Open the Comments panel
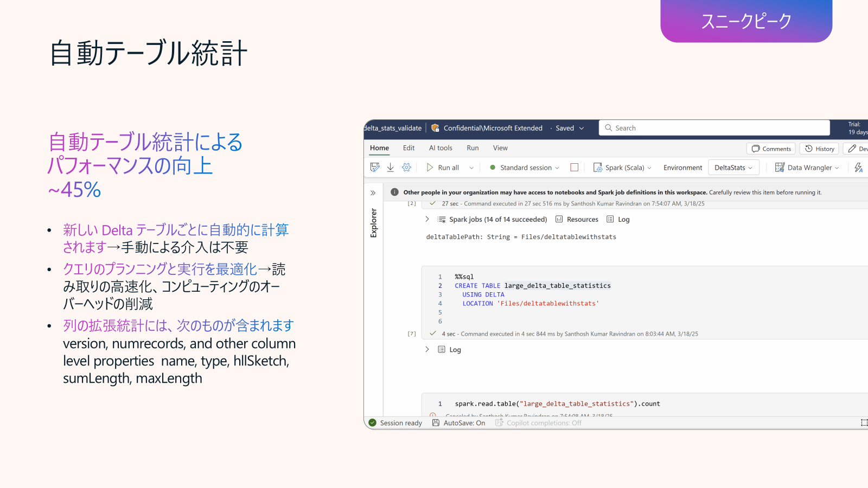The image size is (868, 488). pos(771,149)
